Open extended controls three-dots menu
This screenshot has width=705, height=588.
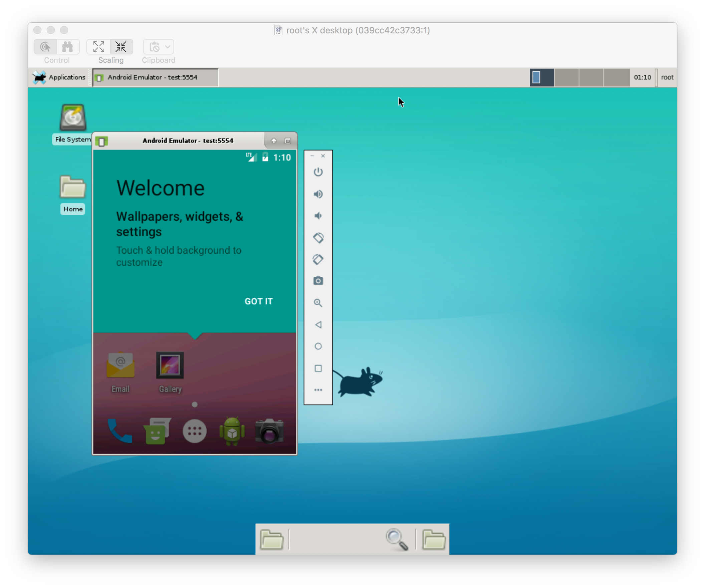click(318, 390)
